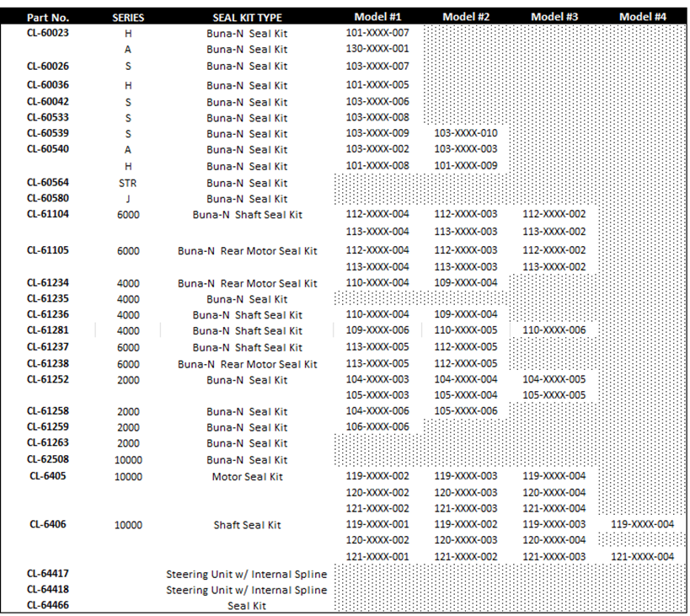Viewport: 690px width, 616px height.
Task: Select model cell 110-XXXX-006
Action: 554,330
